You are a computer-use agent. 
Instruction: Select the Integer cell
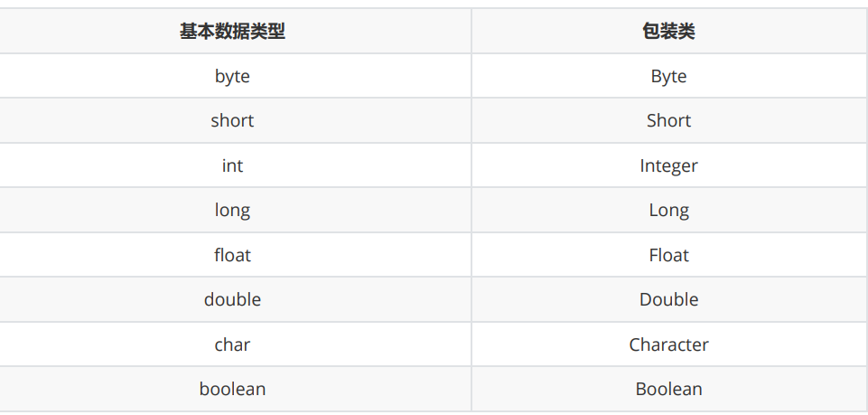coord(669,165)
